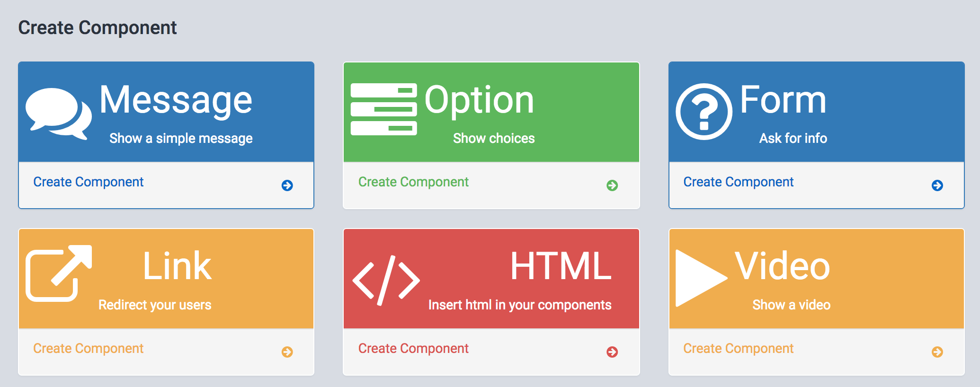The height and width of the screenshot is (387, 980).
Task: Click the orange arrow circle under Video
Action: 937,352
